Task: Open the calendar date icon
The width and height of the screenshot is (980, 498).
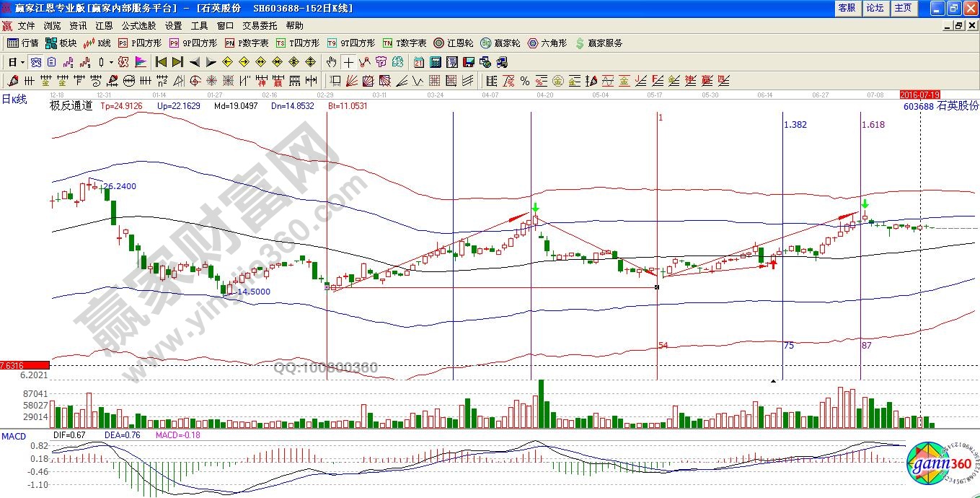Action: (419, 62)
